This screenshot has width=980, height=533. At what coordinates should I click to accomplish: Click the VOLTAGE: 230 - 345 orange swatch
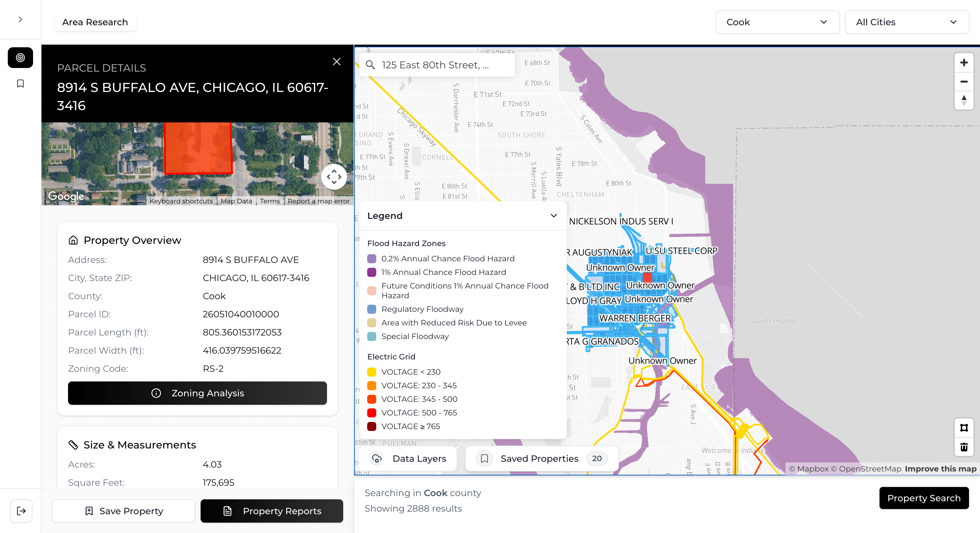tap(372, 386)
